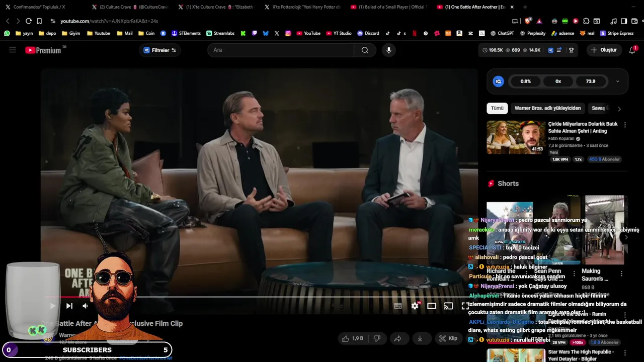644x362 pixels.
Task: Open a new browser tab
Action: pyautogui.click(x=525, y=7)
